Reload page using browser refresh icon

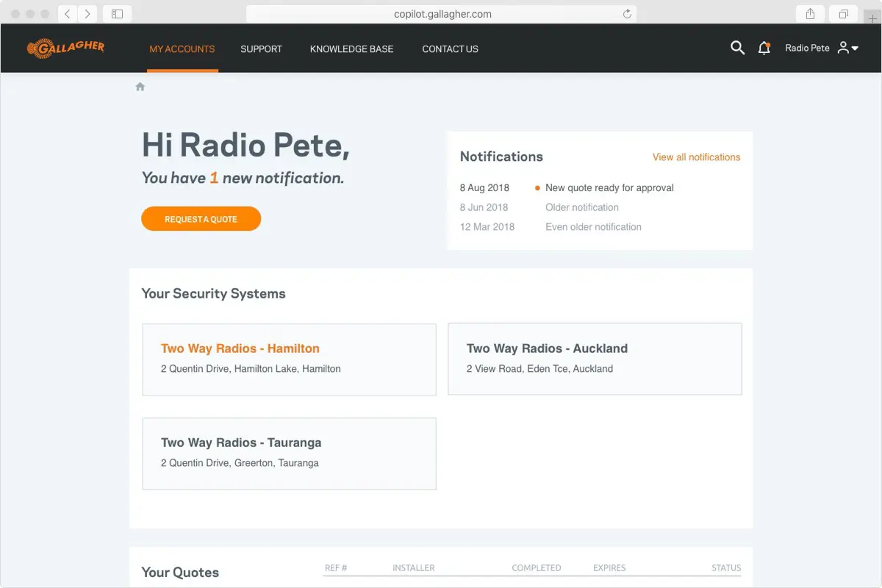coord(627,14)
